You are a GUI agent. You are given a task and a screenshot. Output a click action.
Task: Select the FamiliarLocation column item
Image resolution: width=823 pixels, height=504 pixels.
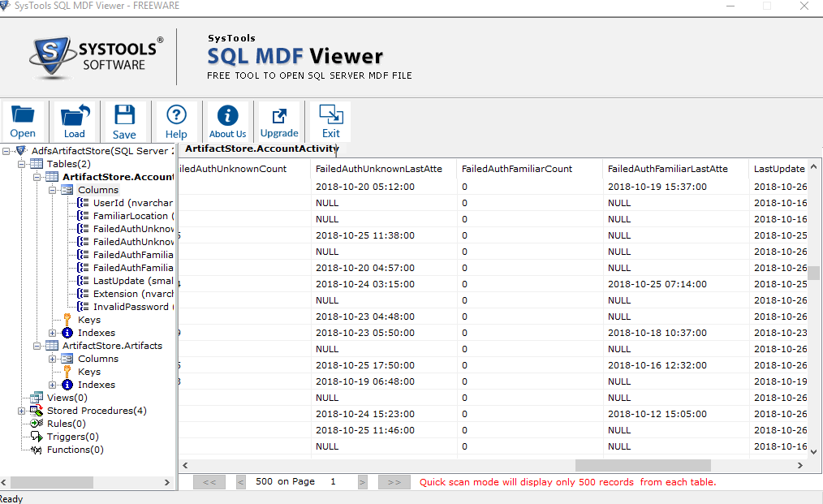coord(133,216)
